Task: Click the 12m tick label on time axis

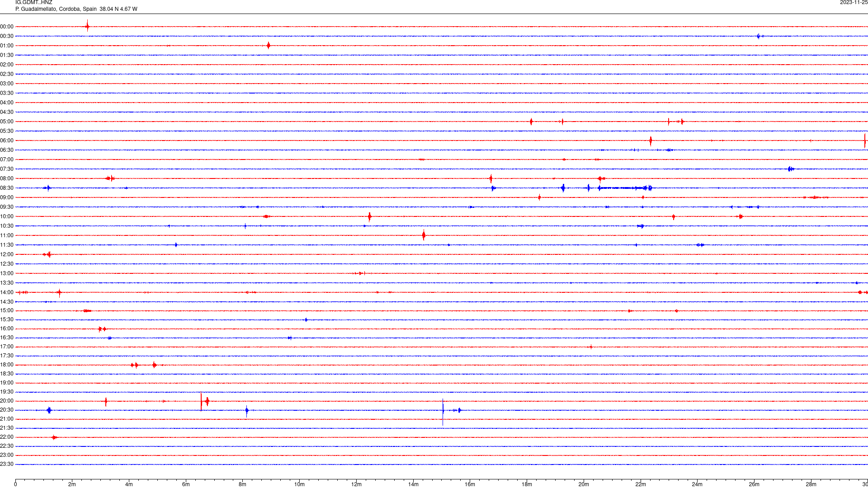Action: coord(356,484)
